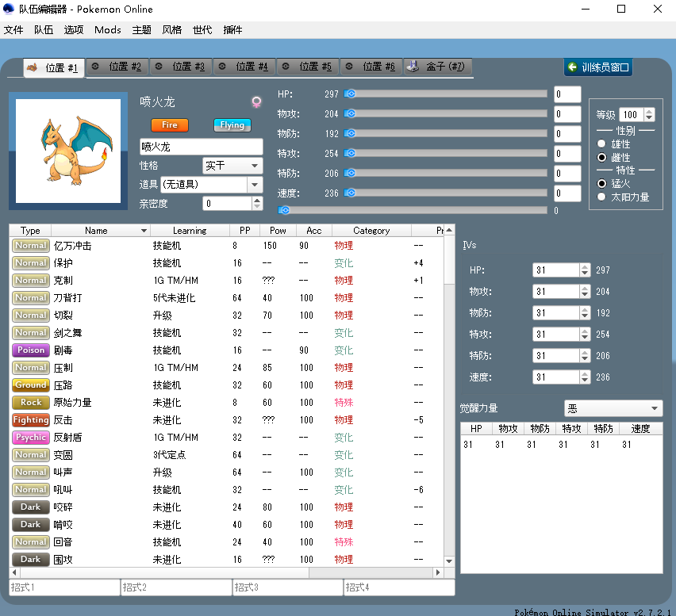This screenshot has width=676, height=616.
Task: Switch to the 位置 #4 tab
Action: (245, 67)
